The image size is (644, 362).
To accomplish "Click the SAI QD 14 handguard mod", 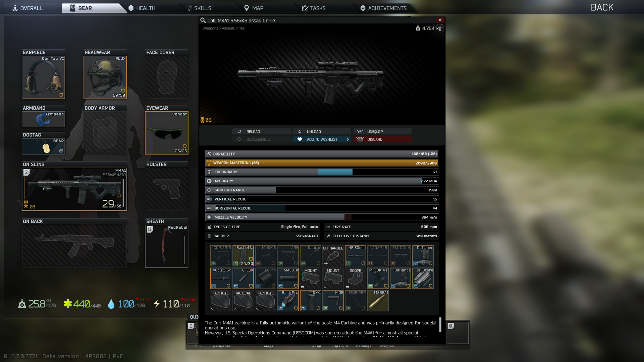I will click(400, 256).
